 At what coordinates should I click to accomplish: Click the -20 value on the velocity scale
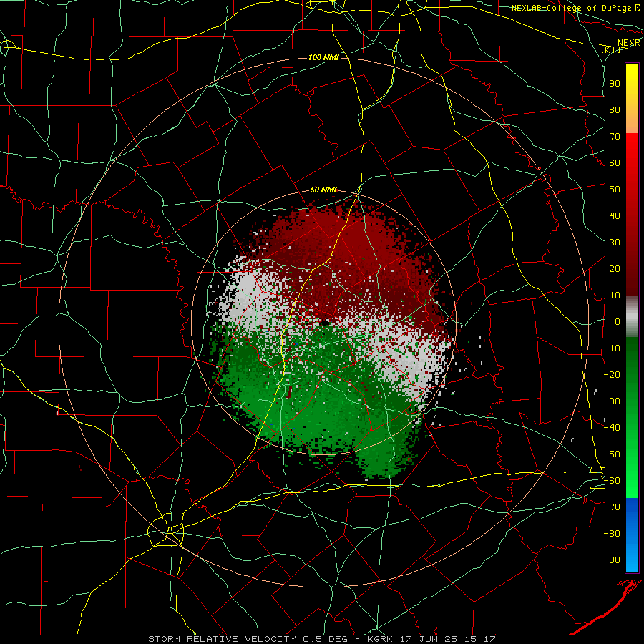tap(612, 374)
